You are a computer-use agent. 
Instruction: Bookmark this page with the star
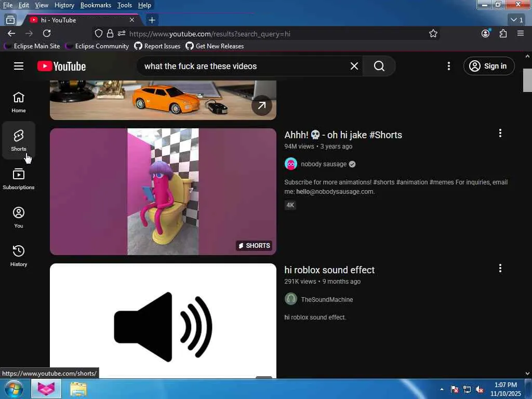coord(433,33)
